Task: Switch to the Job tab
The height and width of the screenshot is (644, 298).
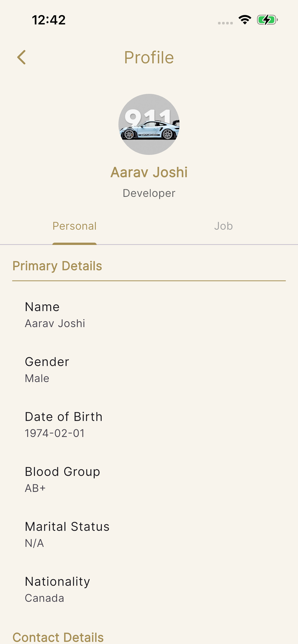Action: coord(223,226)
